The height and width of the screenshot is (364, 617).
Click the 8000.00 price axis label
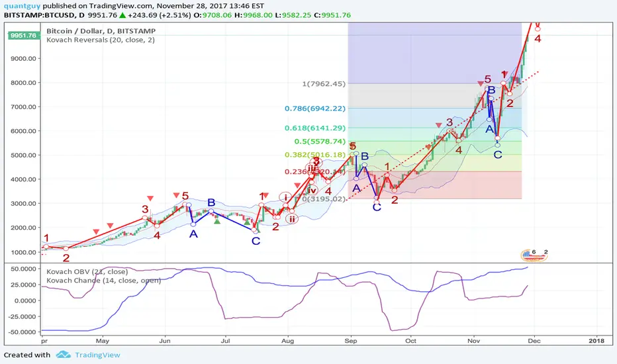[24, 83]
